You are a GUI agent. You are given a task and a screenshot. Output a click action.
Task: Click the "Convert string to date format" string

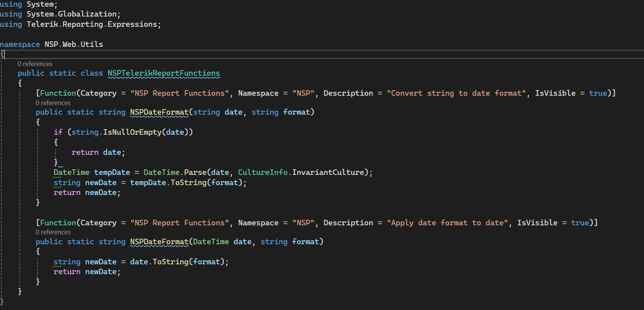456,93
